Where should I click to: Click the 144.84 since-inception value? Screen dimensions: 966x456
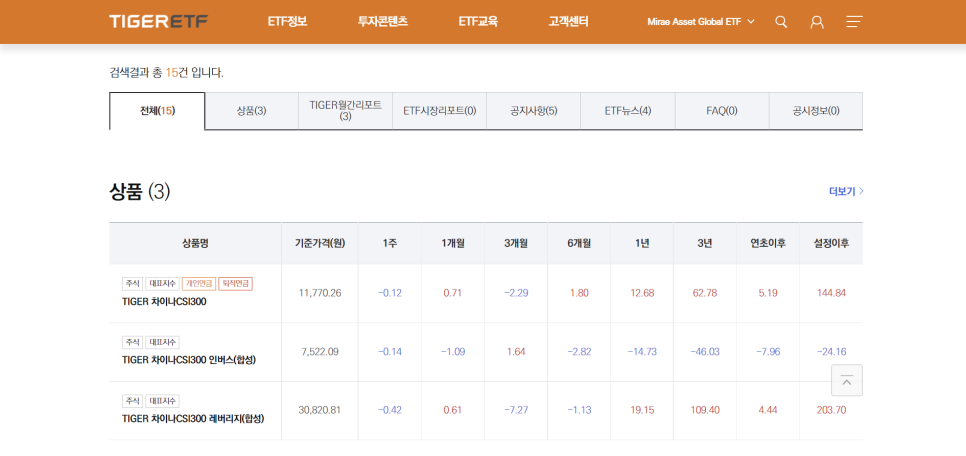pos(831,293)
